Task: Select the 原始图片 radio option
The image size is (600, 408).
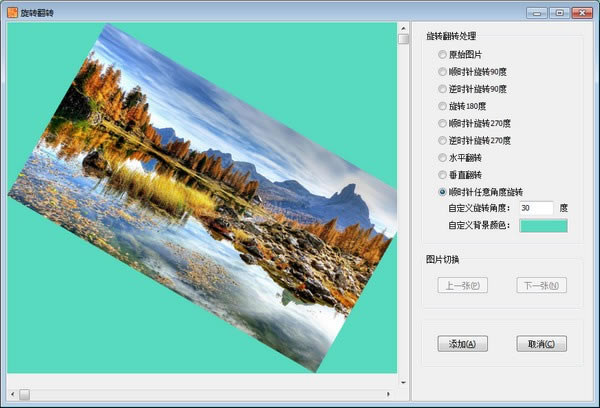Action: click(x=443, y=54)
